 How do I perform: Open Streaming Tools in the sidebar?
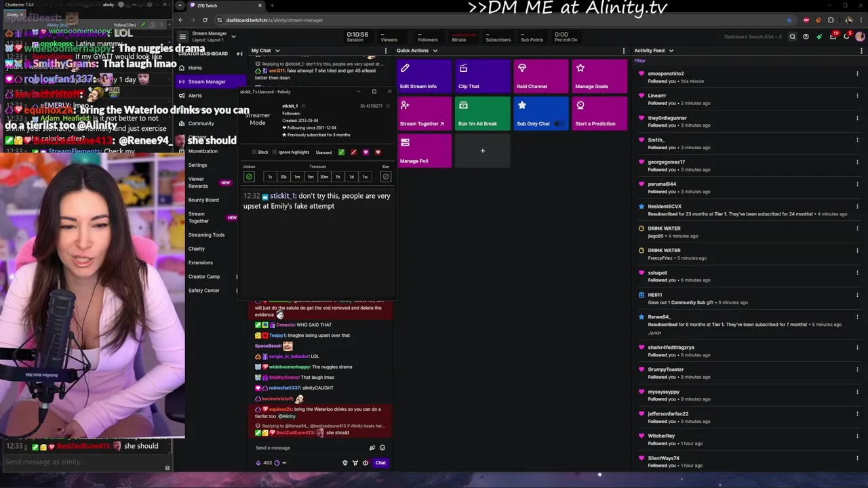click(x=206, y=235)
